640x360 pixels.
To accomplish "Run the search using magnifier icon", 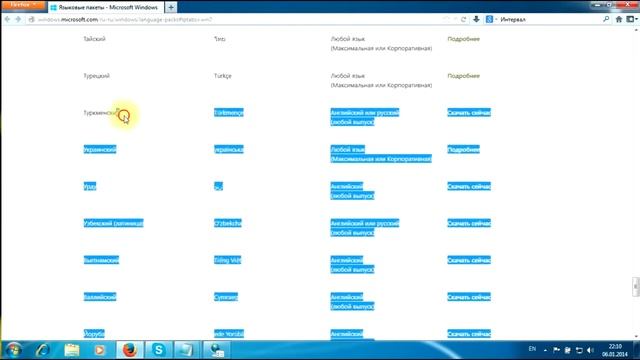I will (x=606, y=19).
